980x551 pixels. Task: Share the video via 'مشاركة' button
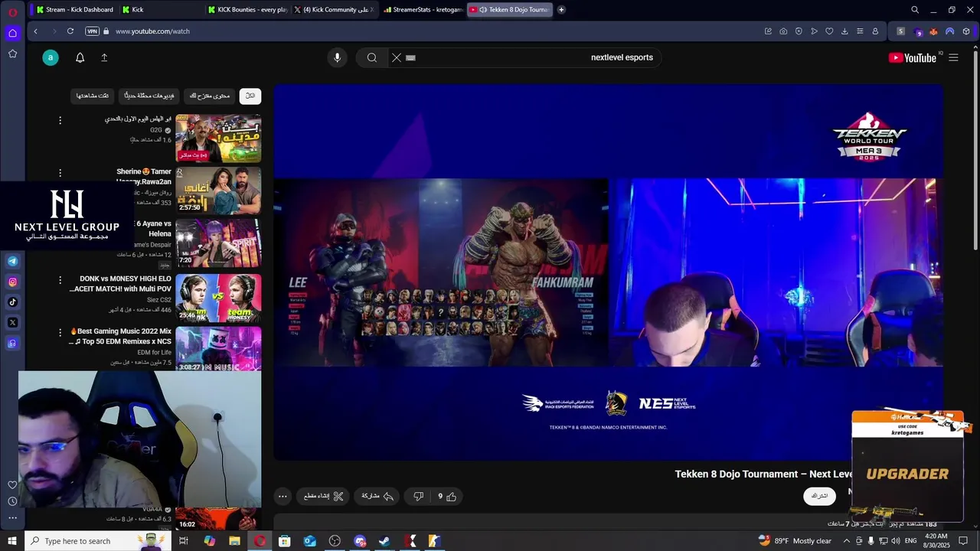tap(377, 497)
